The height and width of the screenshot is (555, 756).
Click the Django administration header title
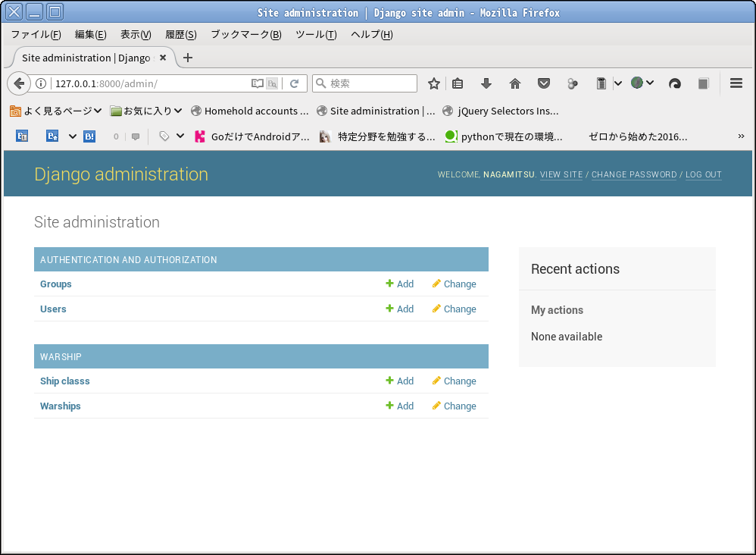121,174
